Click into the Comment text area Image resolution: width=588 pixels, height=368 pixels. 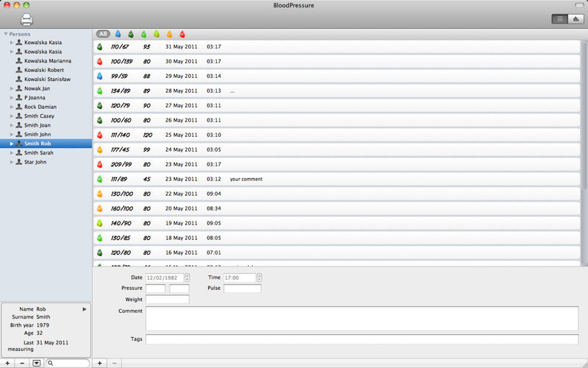pos(362,319)
